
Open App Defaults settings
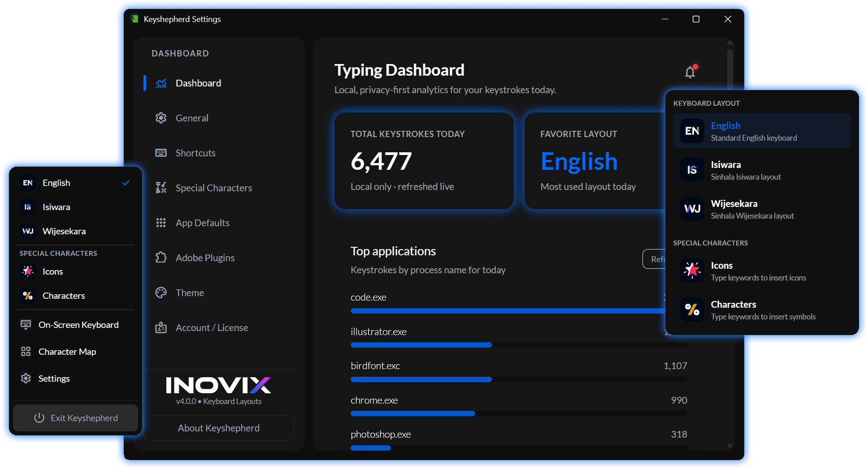point(219,223)
